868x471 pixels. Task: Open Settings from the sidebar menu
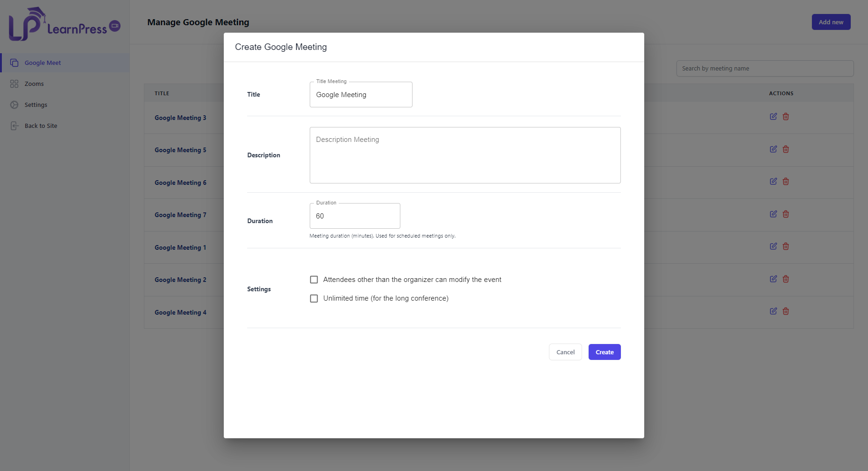[x=36, y=105]
